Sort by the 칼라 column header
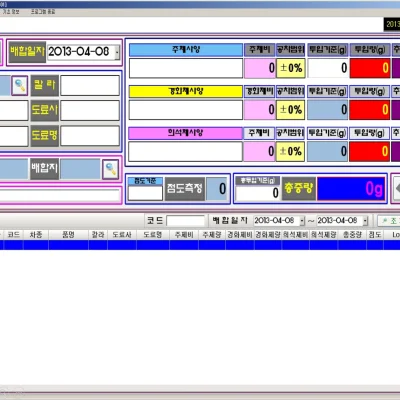 pos(98,235)
